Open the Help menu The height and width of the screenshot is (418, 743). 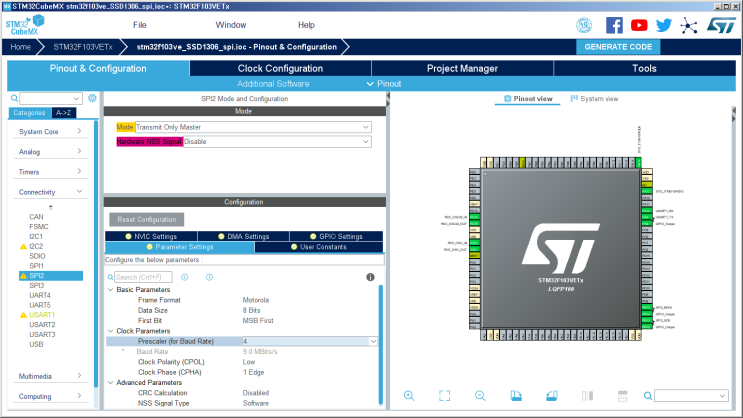pos(306,25)
